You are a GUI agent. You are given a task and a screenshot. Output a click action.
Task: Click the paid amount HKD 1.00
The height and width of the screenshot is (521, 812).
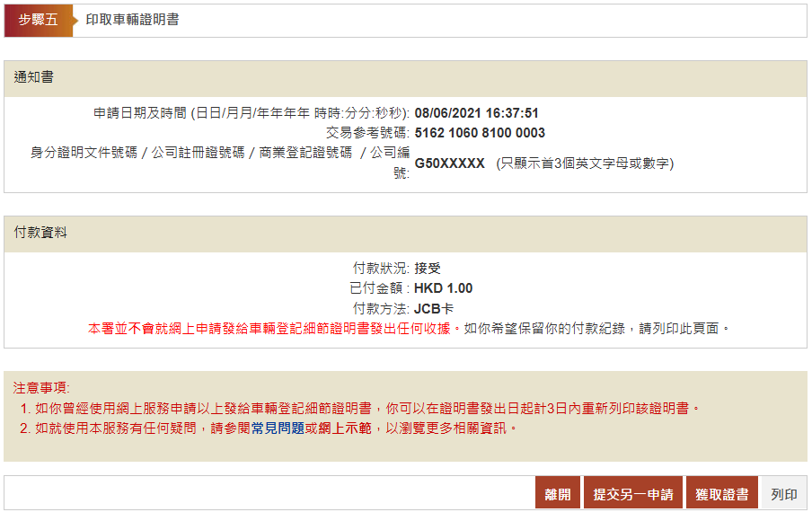443,288
